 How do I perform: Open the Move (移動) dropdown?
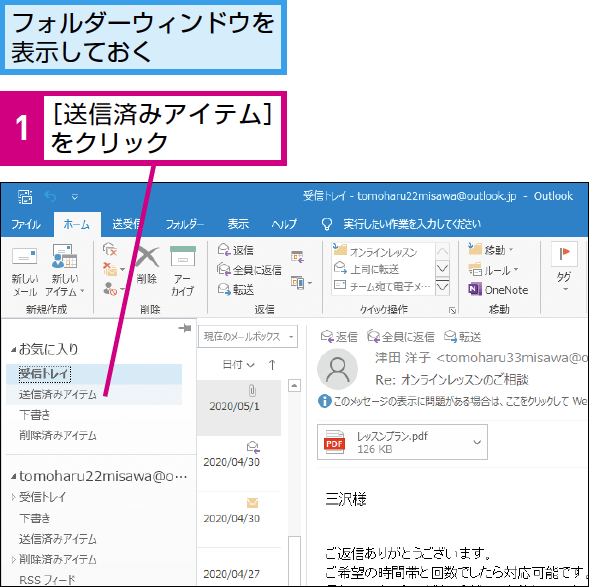491,249
